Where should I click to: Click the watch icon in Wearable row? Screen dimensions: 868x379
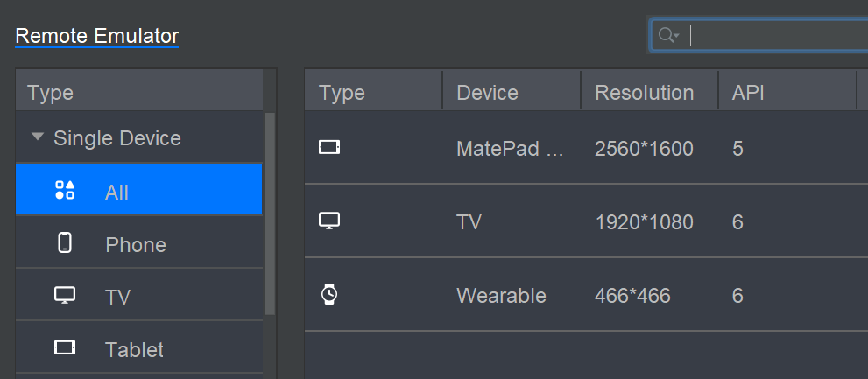point(329,294)
